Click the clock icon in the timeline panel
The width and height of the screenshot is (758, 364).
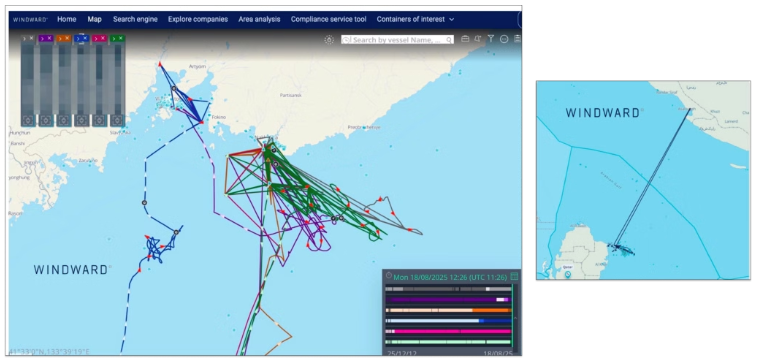point(389,276)
